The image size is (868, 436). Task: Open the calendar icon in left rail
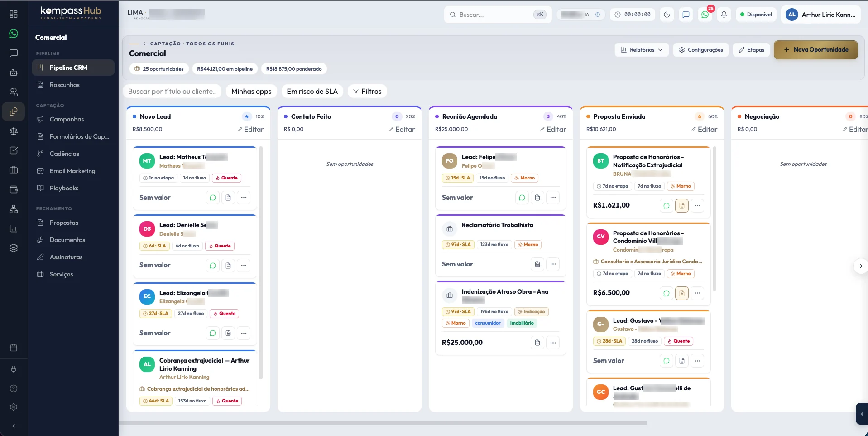point(14,348)
